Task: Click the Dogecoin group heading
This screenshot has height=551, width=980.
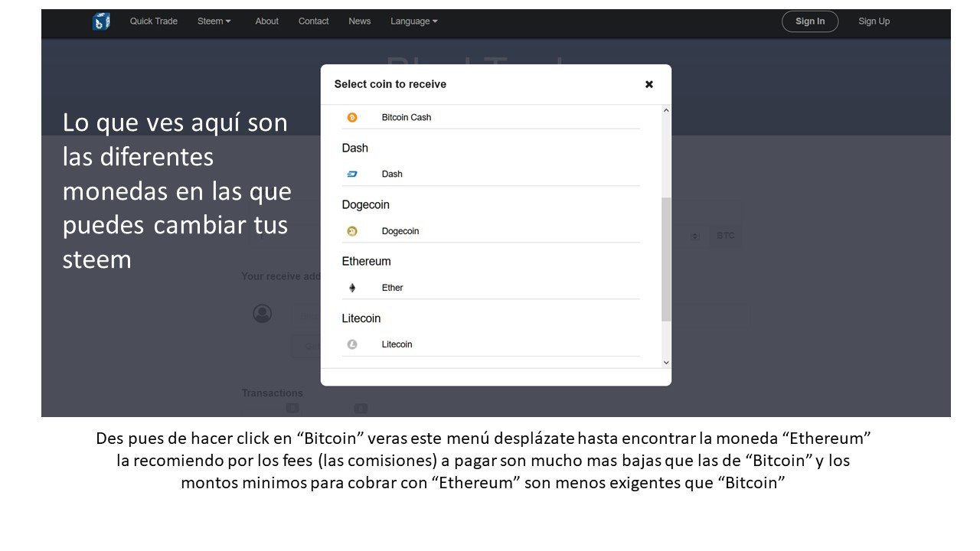Action: click(365, 205)
